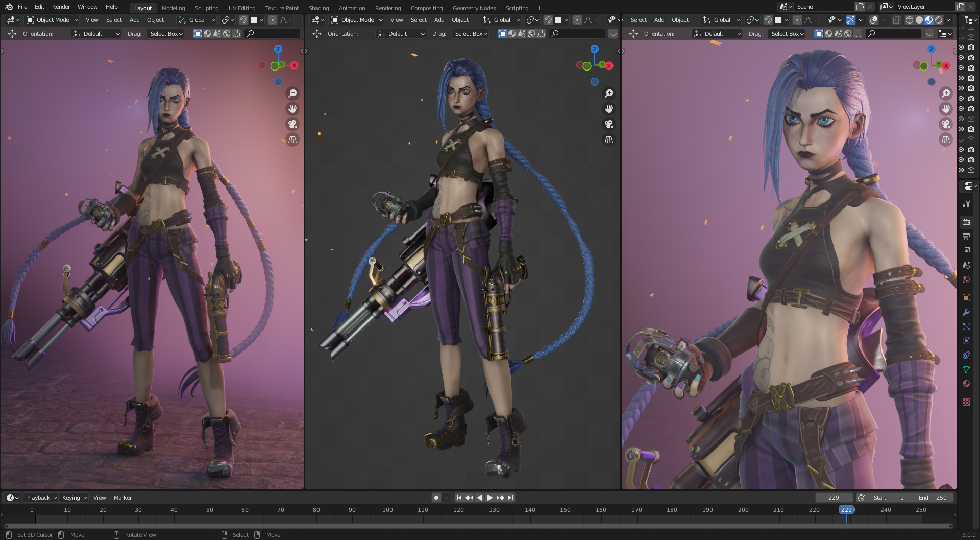
Task: Open the Render properties tab
Action: [966, 222]
